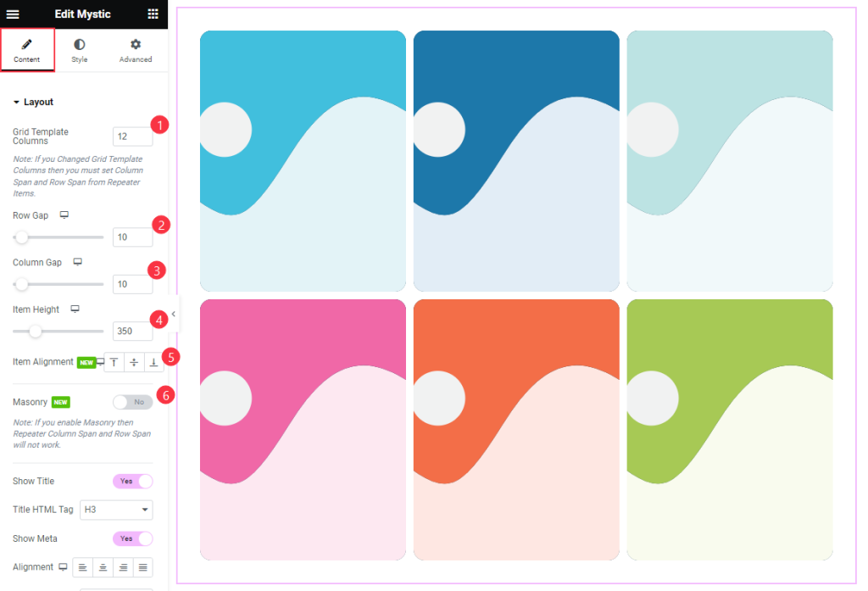Open the widgets grid icon

pyautogui.click(x=153, y=14)
